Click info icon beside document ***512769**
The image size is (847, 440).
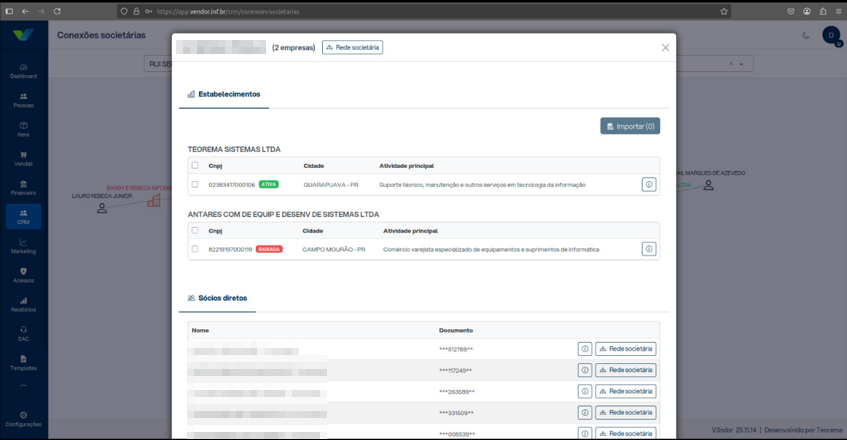tap(584, 349)
